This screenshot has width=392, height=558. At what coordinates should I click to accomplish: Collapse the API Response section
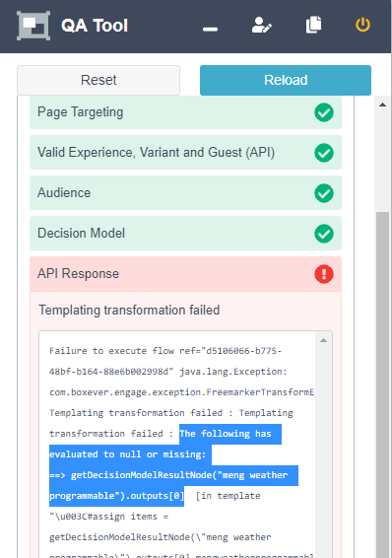click(x=185, y=274)
